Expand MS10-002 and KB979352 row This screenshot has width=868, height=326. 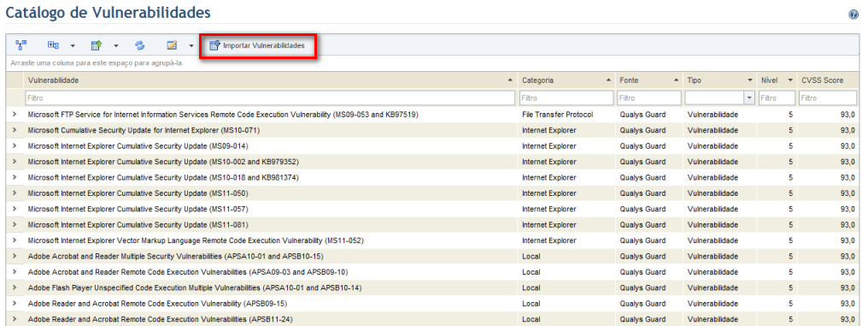click(x=15, y=162)
